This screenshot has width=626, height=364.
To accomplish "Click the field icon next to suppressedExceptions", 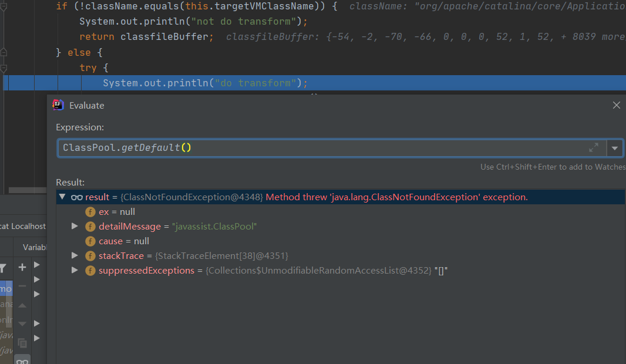I will (x=90, y=271).
